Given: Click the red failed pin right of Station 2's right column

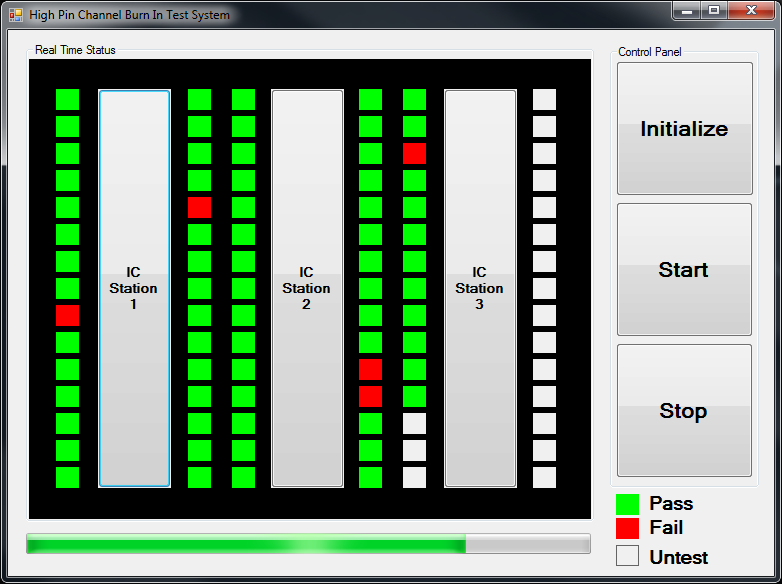Looking at the screenshot, I should click(414, 154).
